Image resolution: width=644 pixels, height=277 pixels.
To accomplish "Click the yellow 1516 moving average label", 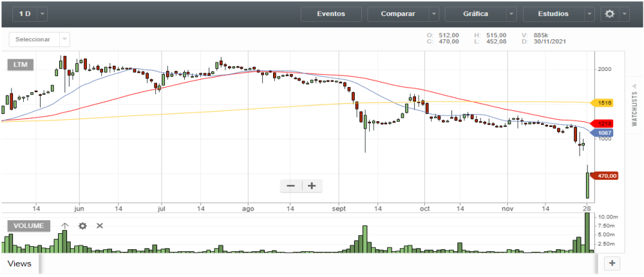I will [601, 104].
